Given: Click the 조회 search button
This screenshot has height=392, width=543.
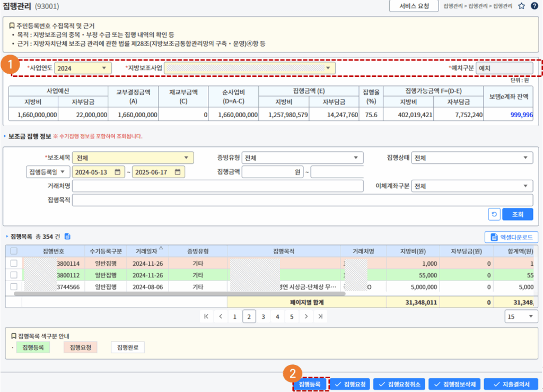Looking at the screenshot, I should [x=518, y=214].
